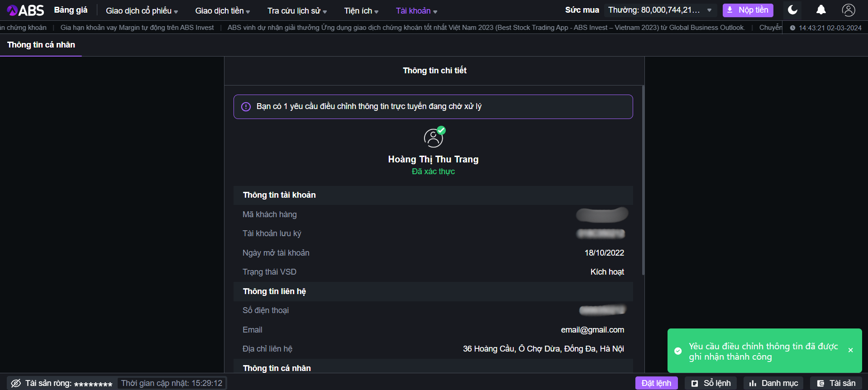Open the notifications bell
The image size is (868, 390).
click(x=821, y=10)
